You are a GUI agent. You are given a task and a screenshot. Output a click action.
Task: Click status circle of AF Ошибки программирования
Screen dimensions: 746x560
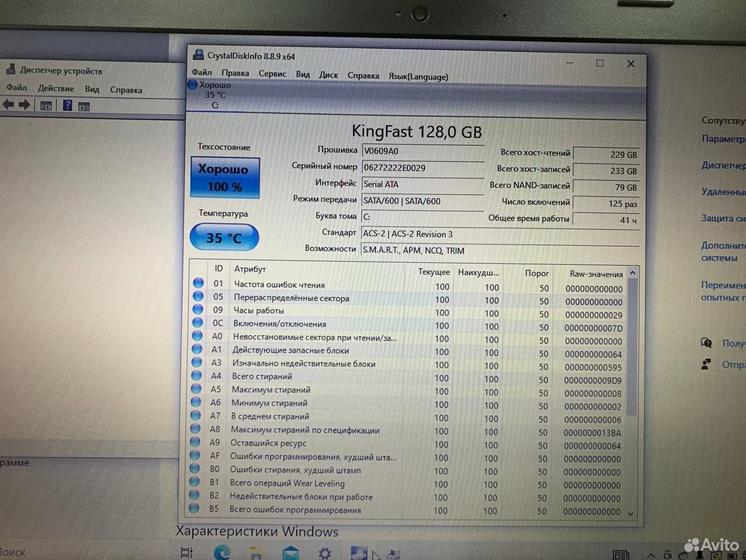tap(195, 455)
